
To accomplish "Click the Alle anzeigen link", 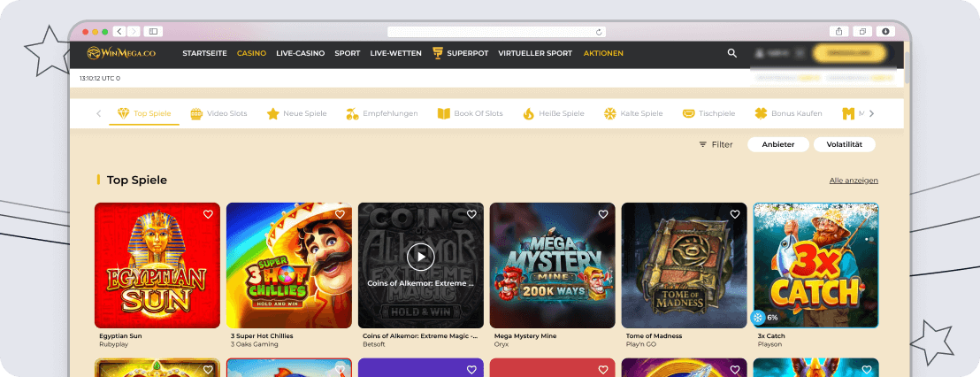I will (854, 181).
